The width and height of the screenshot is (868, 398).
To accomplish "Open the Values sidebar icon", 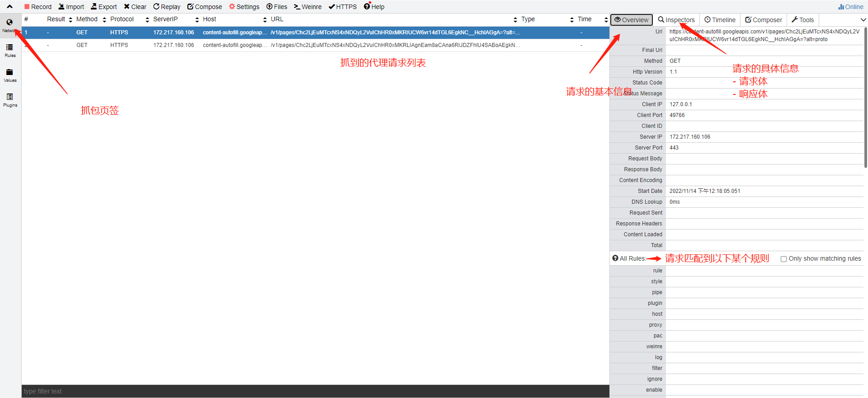I will pyautogui.click(x=10, y=75).
